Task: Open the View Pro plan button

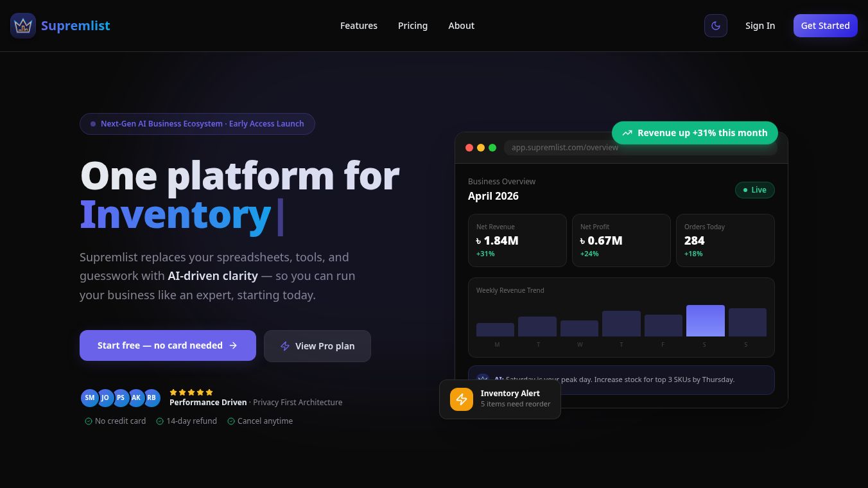Action: (317, 346)
